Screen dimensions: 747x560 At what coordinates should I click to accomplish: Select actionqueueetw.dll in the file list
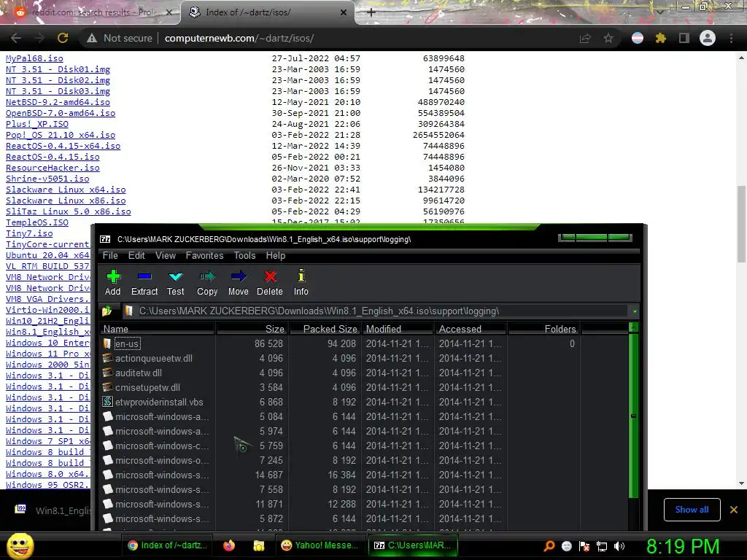tap(365, 359)
